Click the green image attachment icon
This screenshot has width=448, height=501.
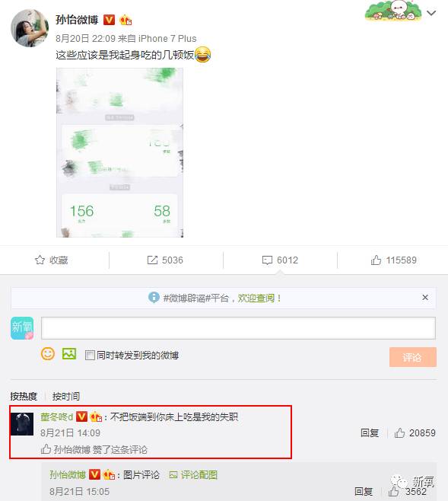[69, 354]
